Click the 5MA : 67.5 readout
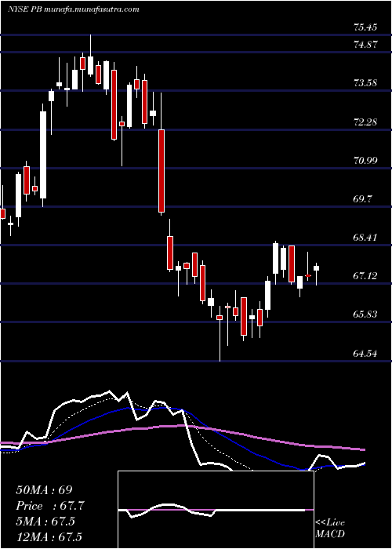Image resolution: width=392 pixels, height=549 pixels. 45,521
